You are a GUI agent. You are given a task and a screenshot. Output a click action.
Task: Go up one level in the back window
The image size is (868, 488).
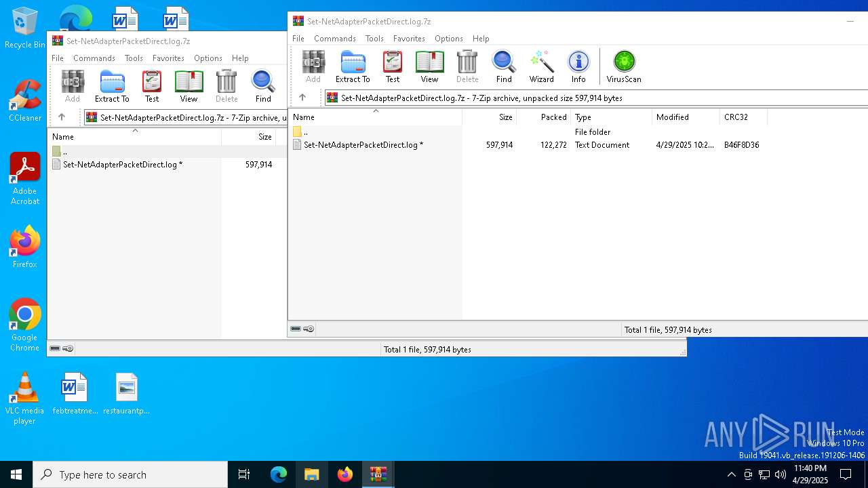coord(62,117)
